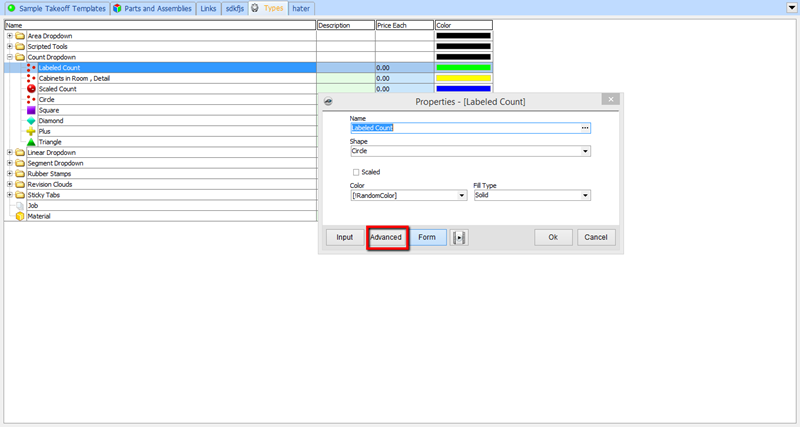Click the Price Each column header
Screen dimensions: 800x427
[x=405, y=25]
